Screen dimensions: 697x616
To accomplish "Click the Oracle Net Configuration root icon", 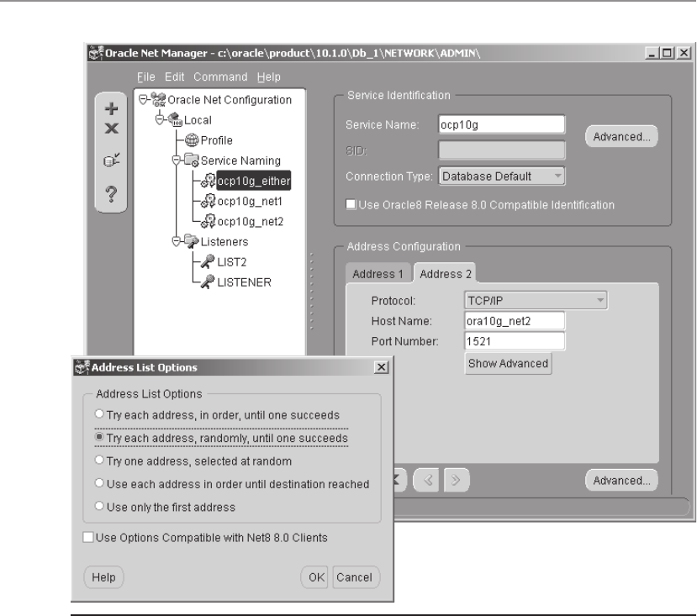I will 158,99.
